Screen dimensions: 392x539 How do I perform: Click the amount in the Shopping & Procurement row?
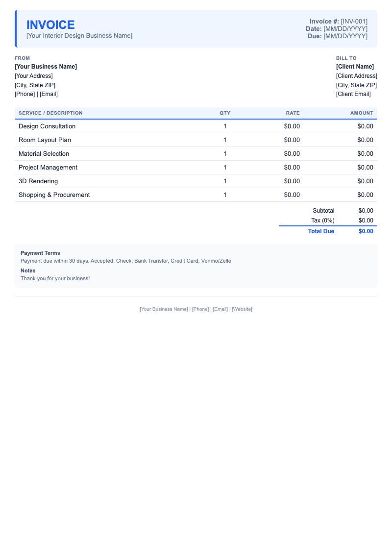coord(365,195)
